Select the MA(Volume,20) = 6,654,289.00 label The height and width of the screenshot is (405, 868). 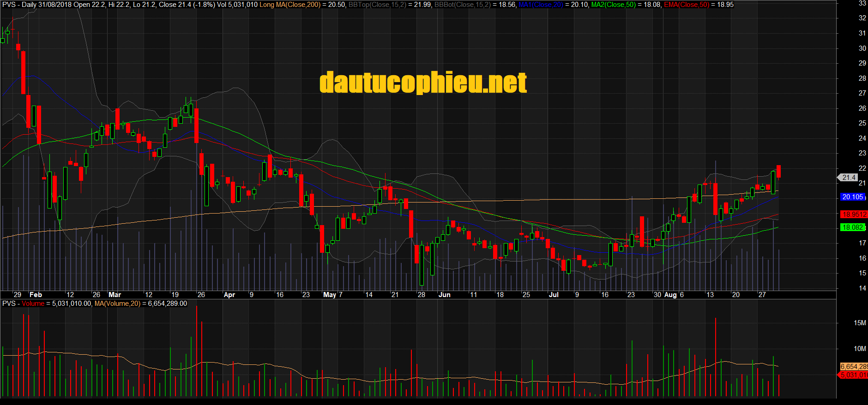[x=141, y=304]
